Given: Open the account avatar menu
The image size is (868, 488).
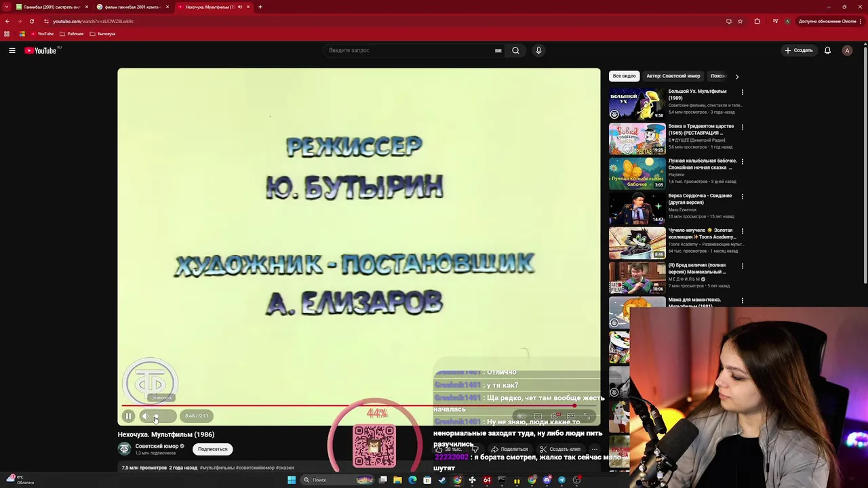Looking at the screenshot, I should [847, 50].
